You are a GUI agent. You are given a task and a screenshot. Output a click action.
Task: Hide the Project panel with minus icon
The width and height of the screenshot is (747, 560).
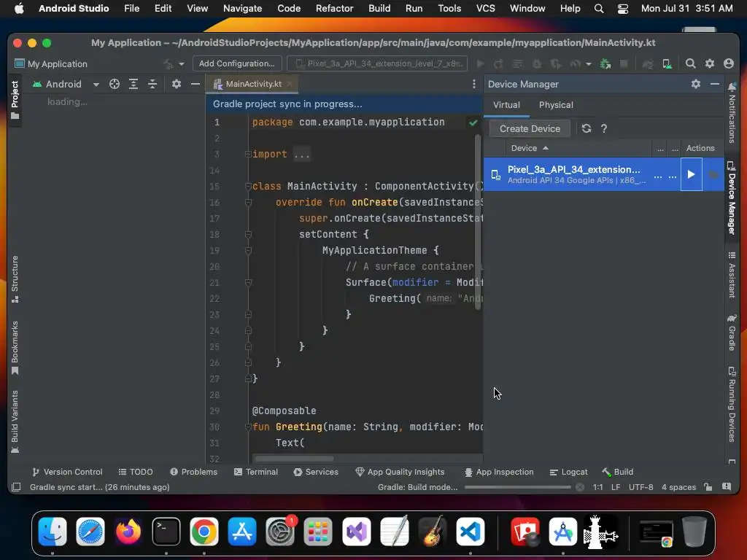tap(195, 84)
